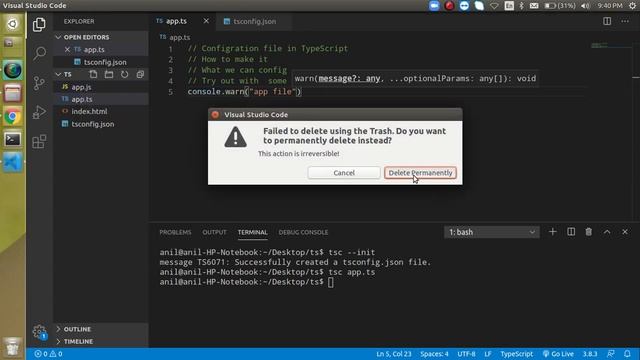Image resolution: width=640 pixels, height=360 pixels.
Task: Click the New Folder icon in TS folder
Action: pyautogui.click(x=109, y=74)
